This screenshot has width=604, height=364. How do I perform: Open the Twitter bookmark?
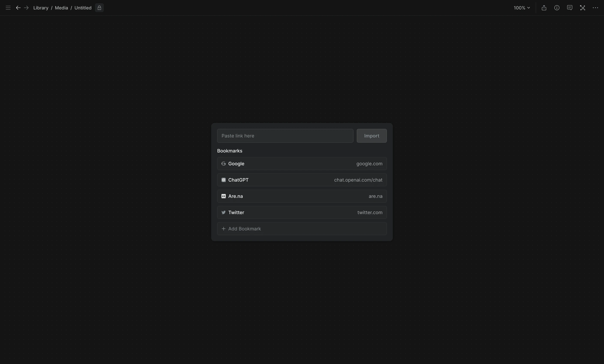(x=302, y=213)
